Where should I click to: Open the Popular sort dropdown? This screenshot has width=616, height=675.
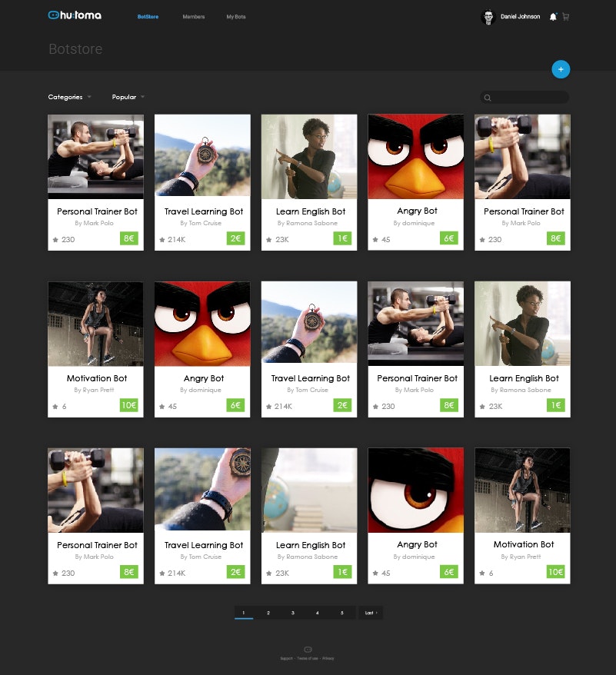pos(128,97)
